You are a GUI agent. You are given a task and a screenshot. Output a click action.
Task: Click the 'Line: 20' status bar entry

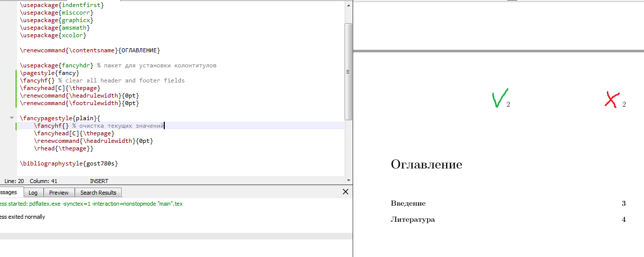click(x=15, y=181)
